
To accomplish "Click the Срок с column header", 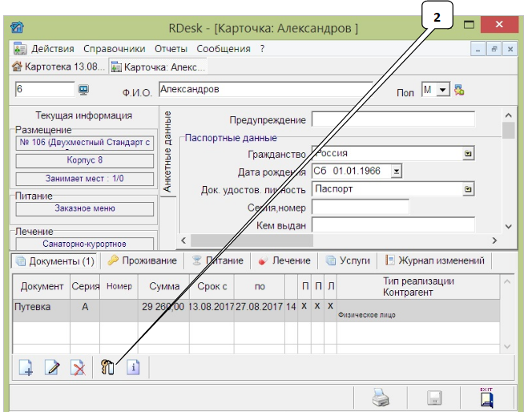I will pos(212,286).
